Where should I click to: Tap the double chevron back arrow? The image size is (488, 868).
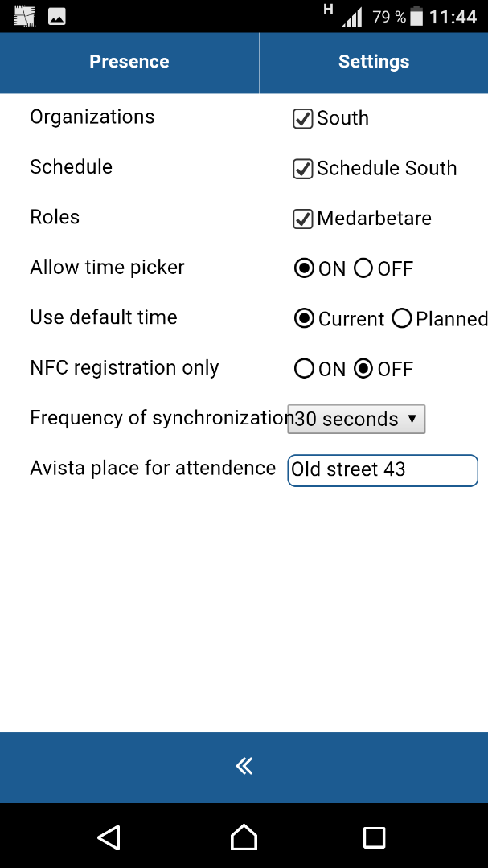tap(244, 766)
